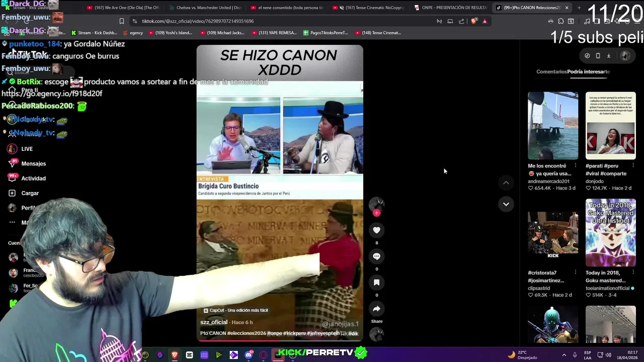Open CapCut from the taskbar
This screenshot has height=362, width=644.
coord(189,355)
